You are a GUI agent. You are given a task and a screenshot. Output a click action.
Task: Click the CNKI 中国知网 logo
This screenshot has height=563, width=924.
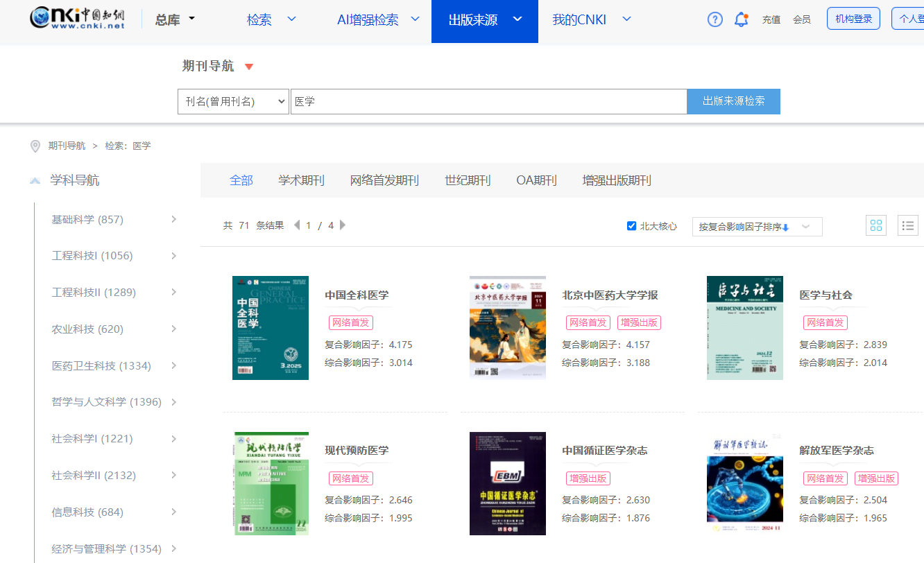coord(76,19)
